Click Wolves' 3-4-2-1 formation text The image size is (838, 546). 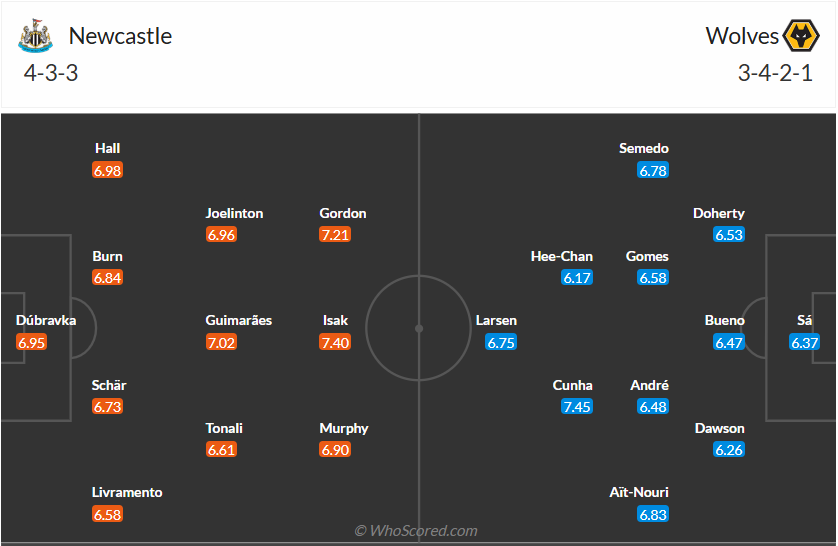(x=775, y=73)
